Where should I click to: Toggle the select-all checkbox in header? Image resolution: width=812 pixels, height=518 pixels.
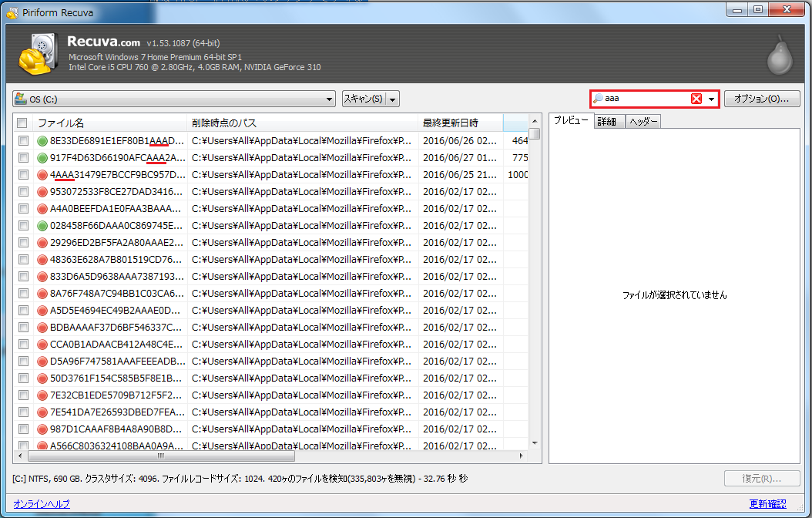pos(22,123)
